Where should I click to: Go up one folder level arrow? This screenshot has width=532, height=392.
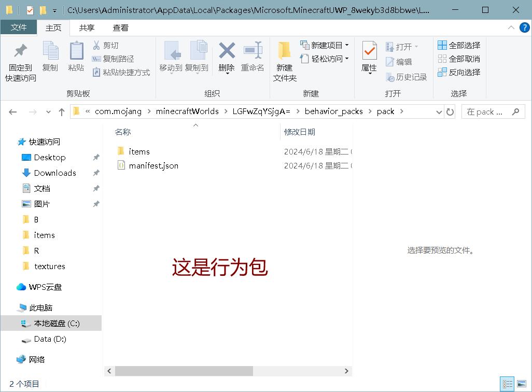(x=61, y=111)
